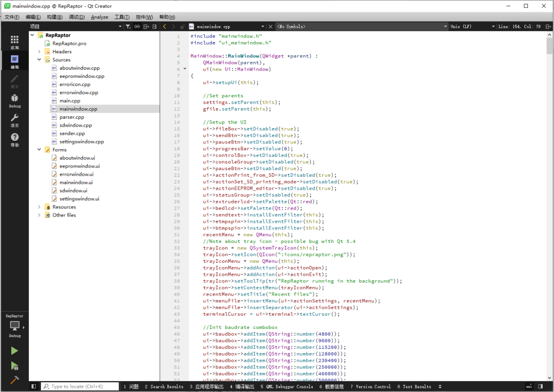Click the file lock read-only icon

tap(182, 27)
